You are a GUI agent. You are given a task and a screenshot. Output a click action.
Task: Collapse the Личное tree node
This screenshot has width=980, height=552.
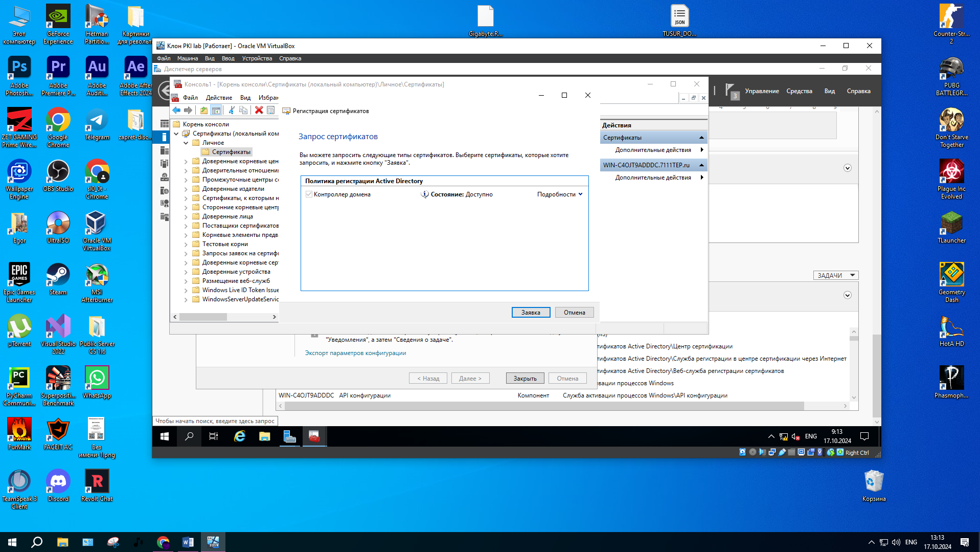(186, 143)
